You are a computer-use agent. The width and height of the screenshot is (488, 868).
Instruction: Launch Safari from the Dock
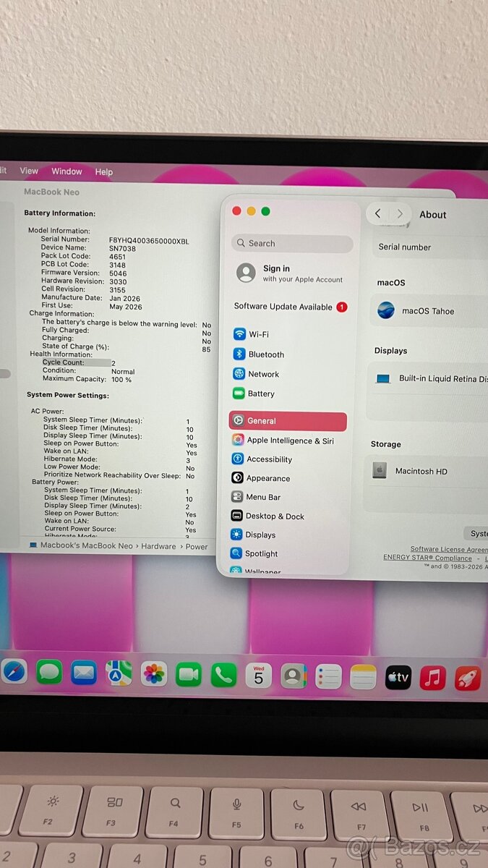pyautogui.click(x=13, y=672)
